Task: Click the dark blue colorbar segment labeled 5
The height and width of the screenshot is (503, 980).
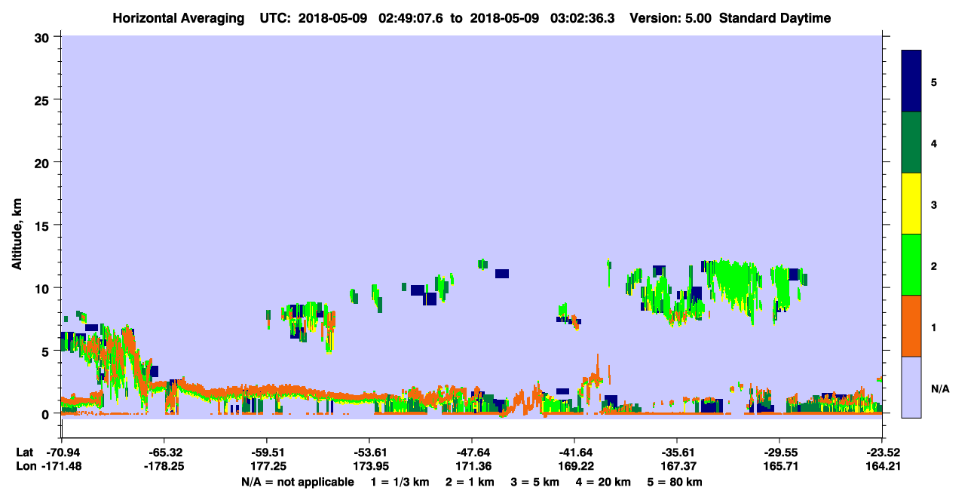Action: point(911,81)
